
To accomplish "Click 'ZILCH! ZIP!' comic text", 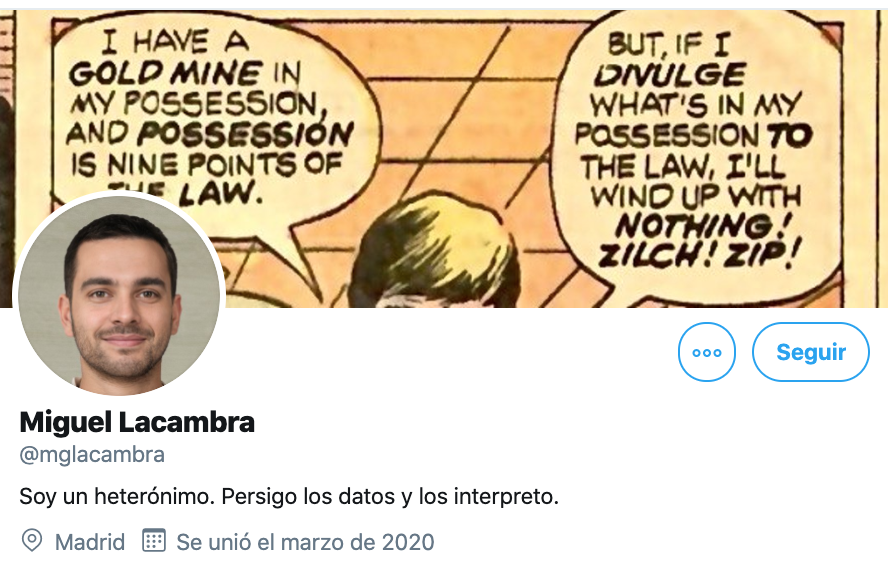I will pos(699,255).
